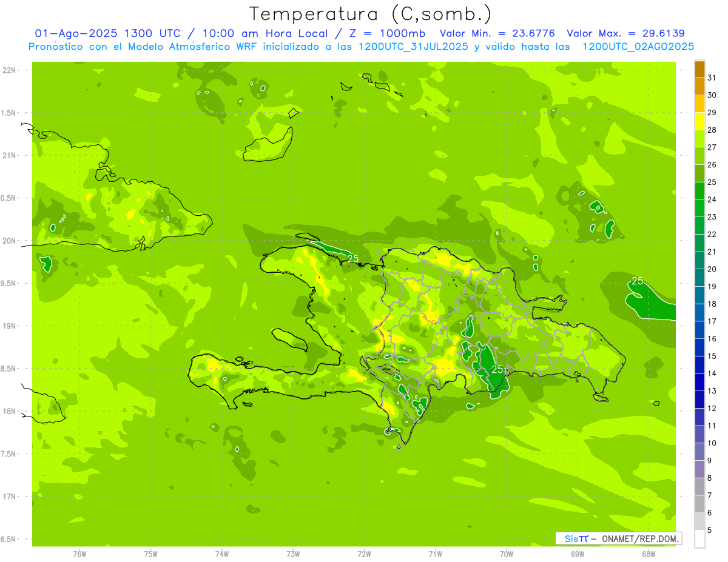
Task: Click the 70W longitude axis label
Action: click(507, 554)
